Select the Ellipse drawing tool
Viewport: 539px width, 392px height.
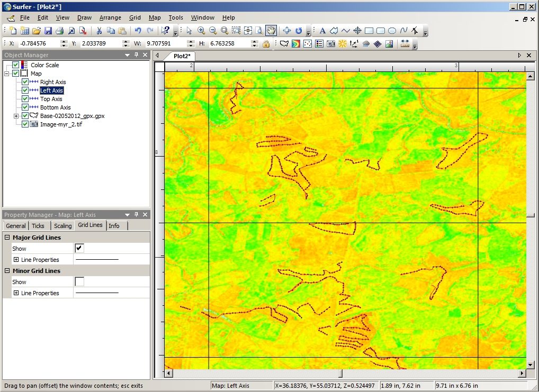pos(392,31)
